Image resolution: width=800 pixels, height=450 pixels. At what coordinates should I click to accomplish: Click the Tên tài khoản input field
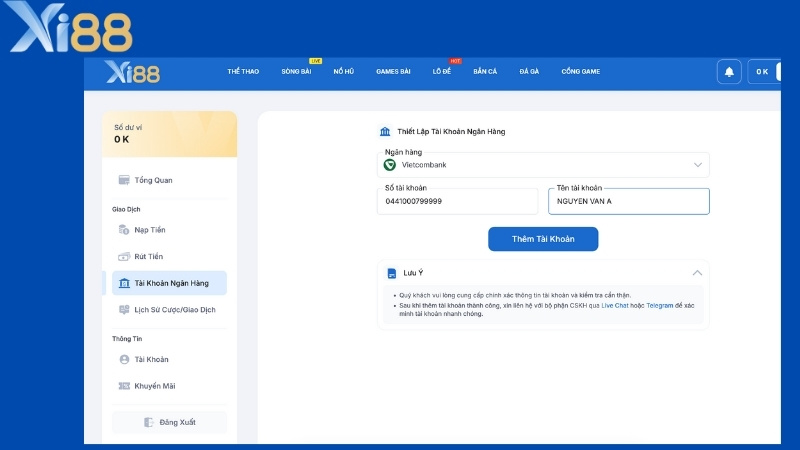click(x=629, y=201)
